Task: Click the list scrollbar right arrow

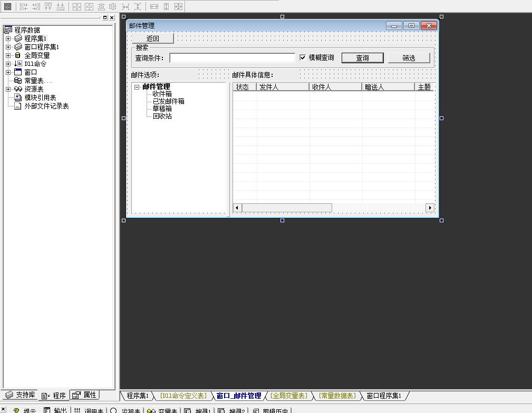Action: tap(430, 208)
